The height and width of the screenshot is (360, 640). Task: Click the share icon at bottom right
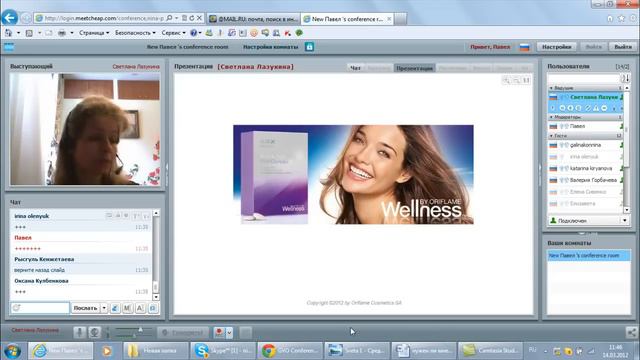click(x=631, y=333)
